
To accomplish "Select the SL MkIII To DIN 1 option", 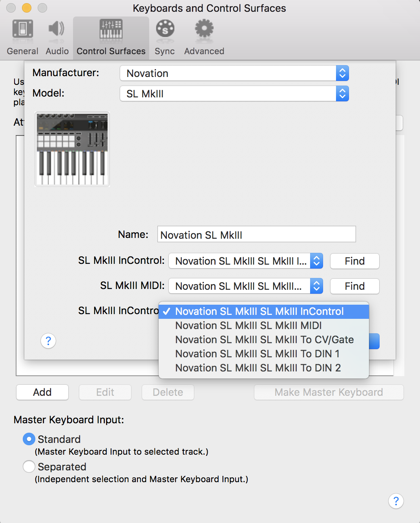I will (264, 354).
